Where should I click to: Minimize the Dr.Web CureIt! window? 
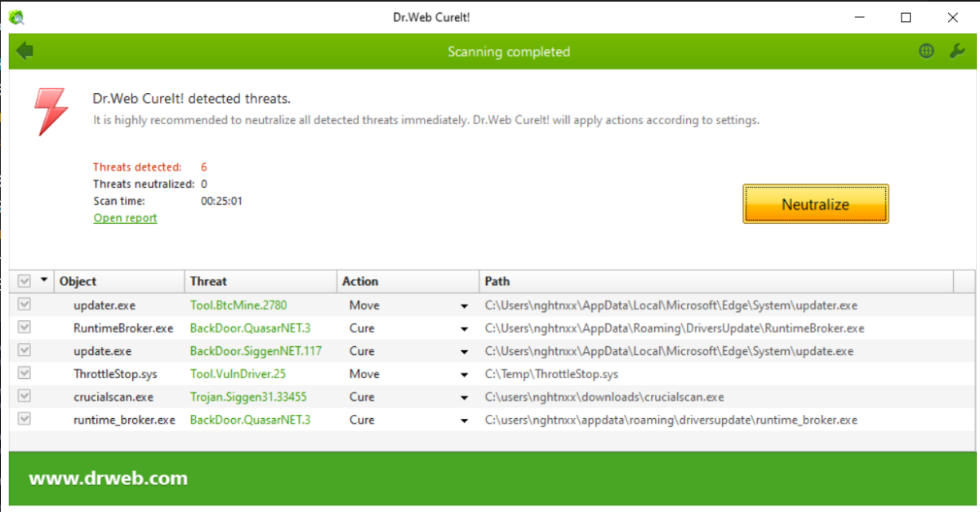[x=859, y=17]
